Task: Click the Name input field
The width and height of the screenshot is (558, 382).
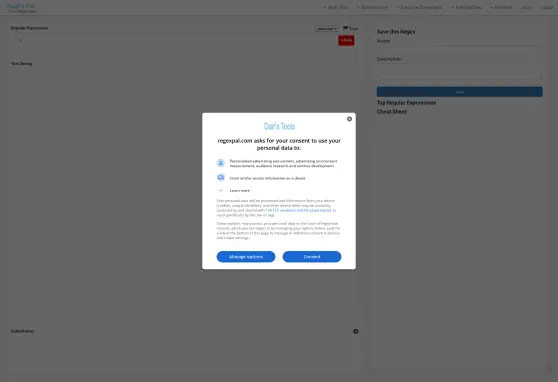Action: [478, 41]
